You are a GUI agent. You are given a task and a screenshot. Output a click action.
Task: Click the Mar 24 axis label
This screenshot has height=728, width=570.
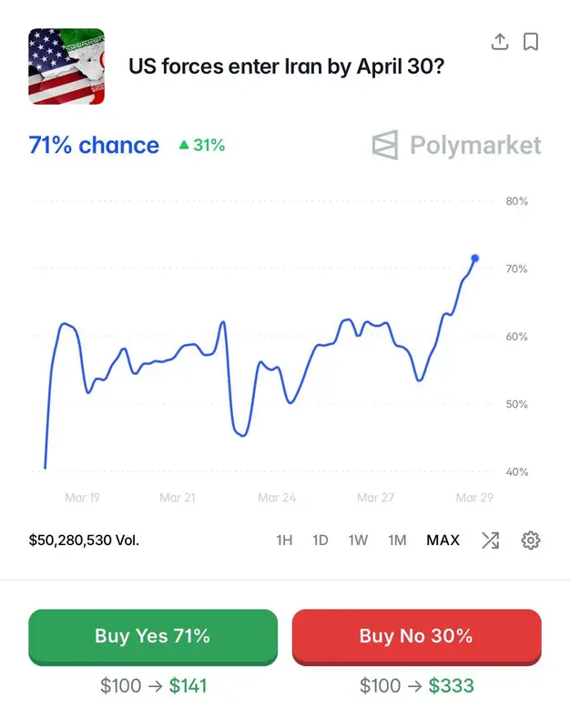[277, 498]
